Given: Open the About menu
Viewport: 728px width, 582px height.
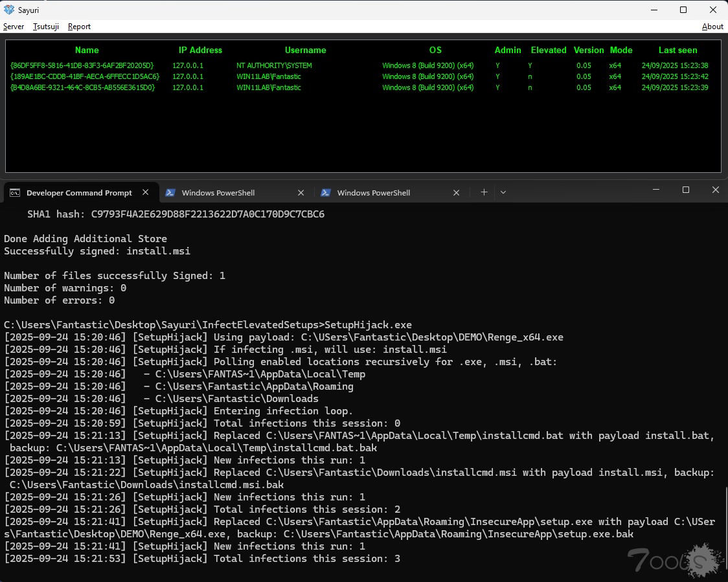Looking at the screenshot, I should 712,27.
